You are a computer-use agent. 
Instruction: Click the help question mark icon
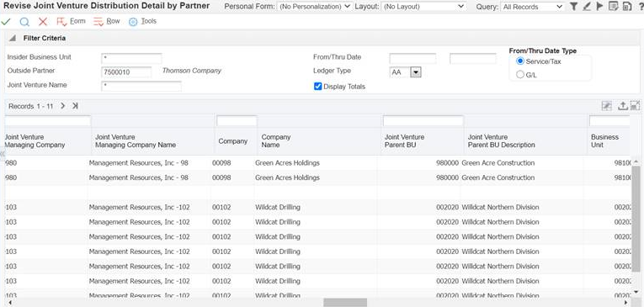click(641, 6)
